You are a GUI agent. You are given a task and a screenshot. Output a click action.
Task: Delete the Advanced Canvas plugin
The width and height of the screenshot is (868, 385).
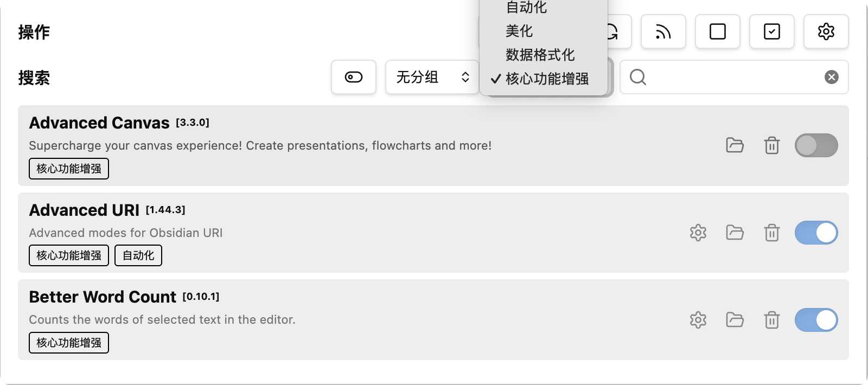click(771, 145)
